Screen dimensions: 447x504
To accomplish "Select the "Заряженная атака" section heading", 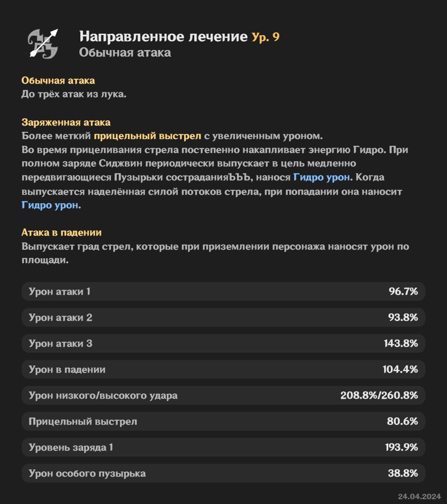I will (66, 123).
